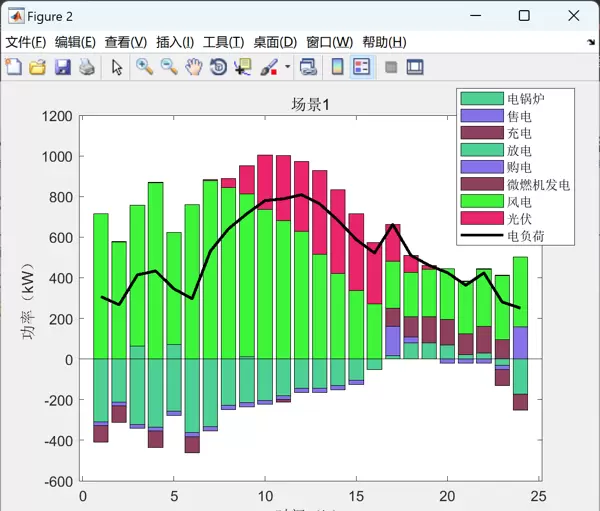Open a file with the folder icon
The image size is (600, 511).
(x=38, y=67)
